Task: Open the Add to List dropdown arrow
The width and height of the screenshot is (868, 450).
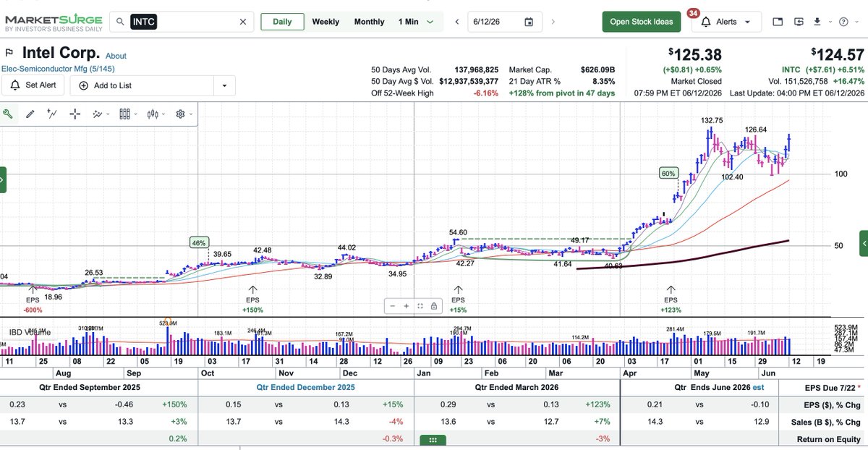Action: tap(224, 85)
